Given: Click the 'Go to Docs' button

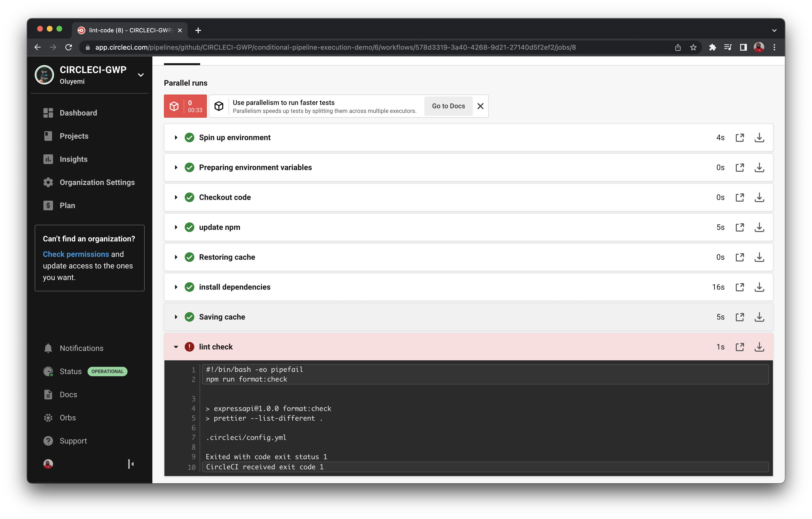Looking at the screenshot, I should 448,106.
